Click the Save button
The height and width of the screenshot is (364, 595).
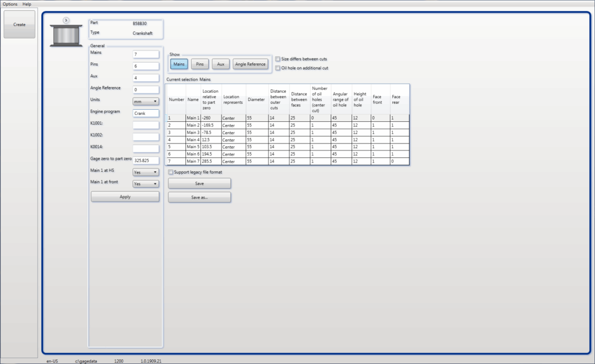(x=199, y=183)
